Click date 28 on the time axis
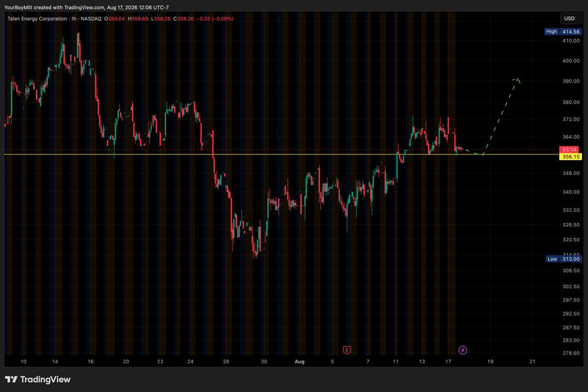This screenshot has width=588, height=392. tap(226, 362)
